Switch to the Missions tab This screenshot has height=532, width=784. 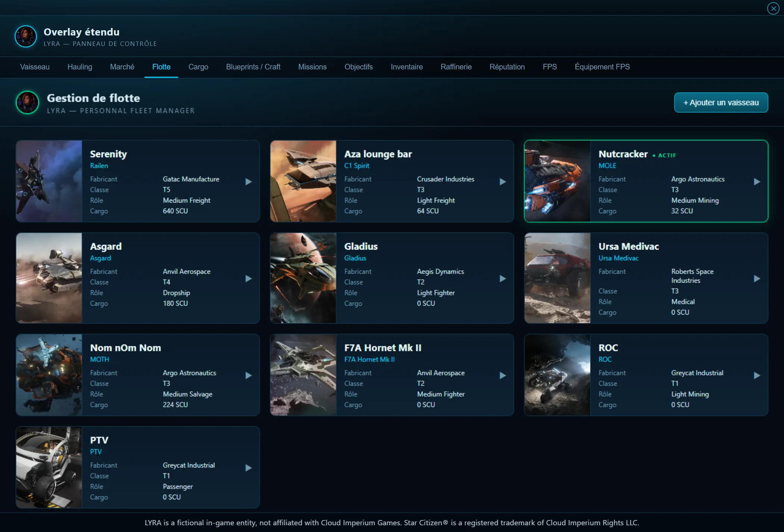click(312, 67)
